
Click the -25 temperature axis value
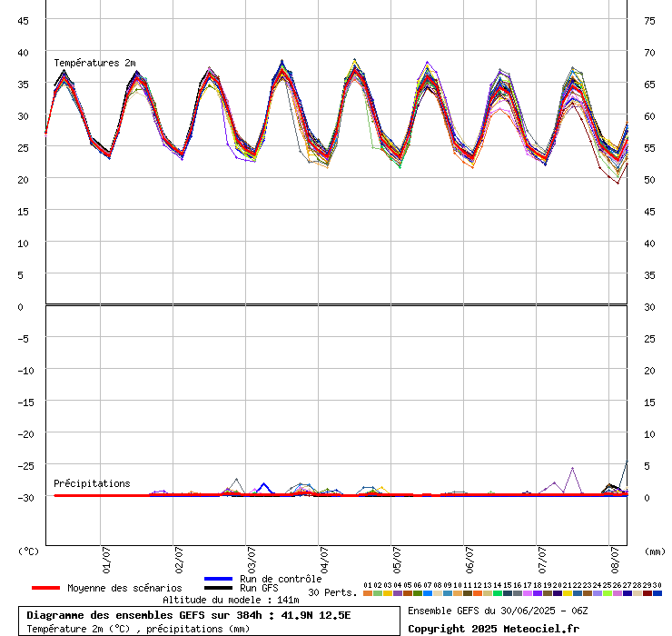[x=25, y=466]
